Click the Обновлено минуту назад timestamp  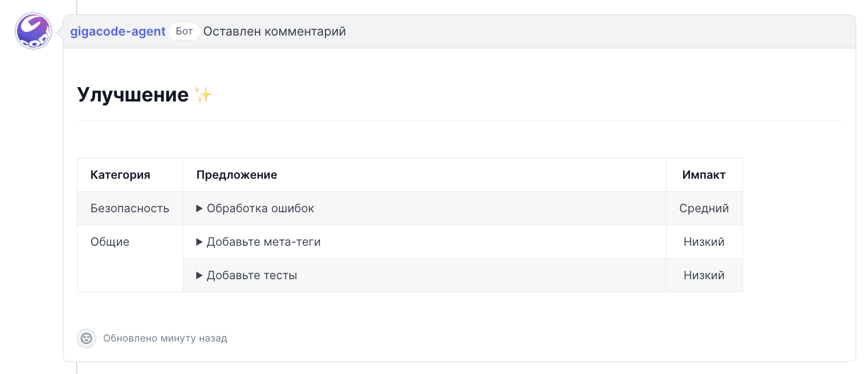[165, 338]
